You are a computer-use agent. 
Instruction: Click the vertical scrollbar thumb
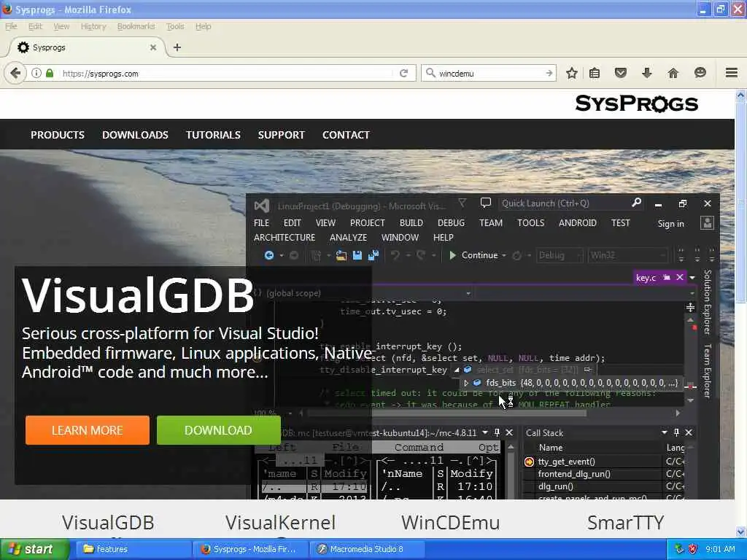coord(740,201)
